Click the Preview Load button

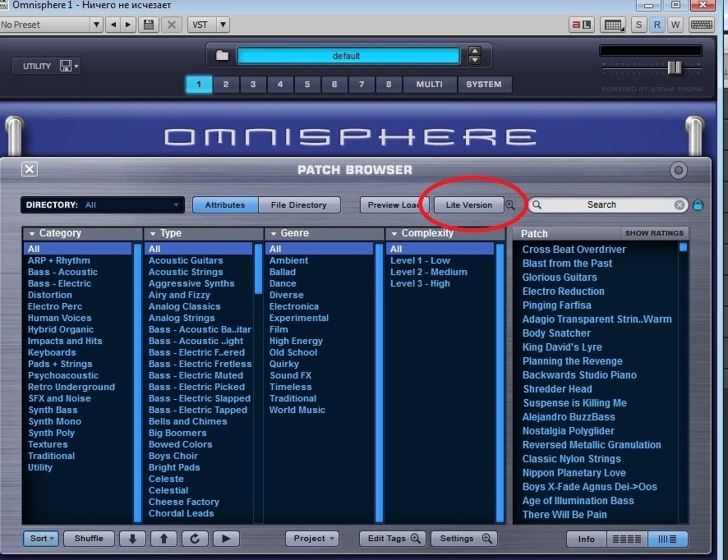coord(394,204)
